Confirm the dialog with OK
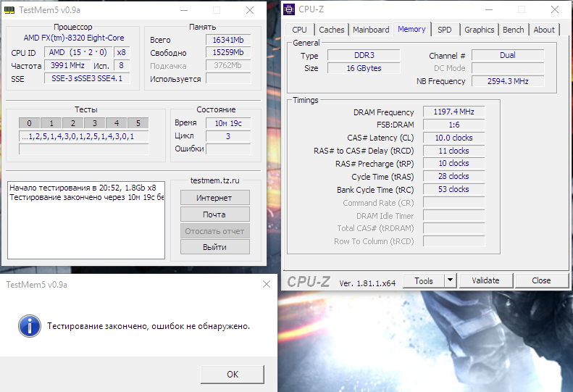The height and width of the screenshot is (392, 573). (x=233, y=374)
